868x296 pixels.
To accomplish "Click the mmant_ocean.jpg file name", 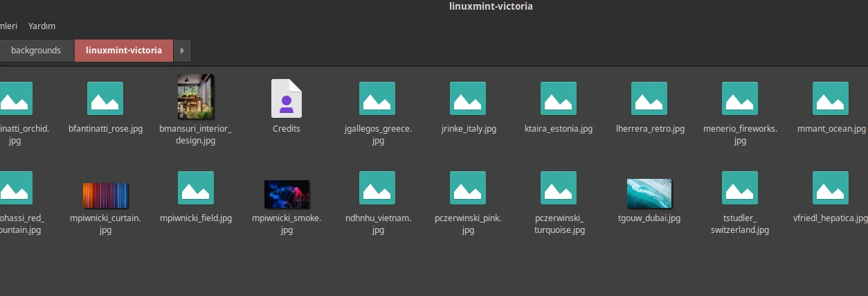I will click(831, 129).
